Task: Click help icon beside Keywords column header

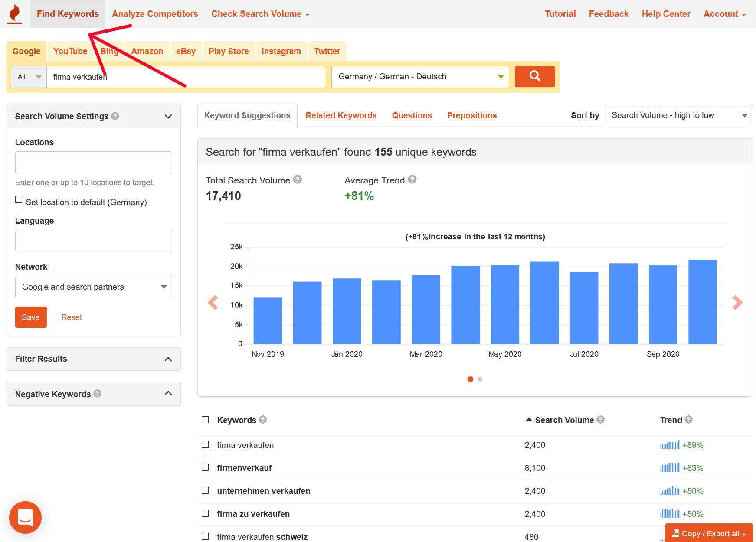Action: click(263, 419)
